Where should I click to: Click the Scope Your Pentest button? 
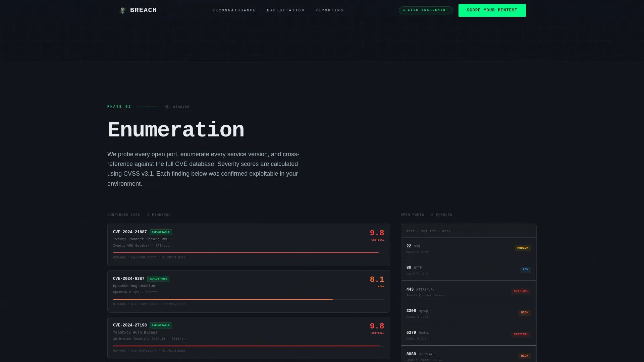click(x=492, y=10)
